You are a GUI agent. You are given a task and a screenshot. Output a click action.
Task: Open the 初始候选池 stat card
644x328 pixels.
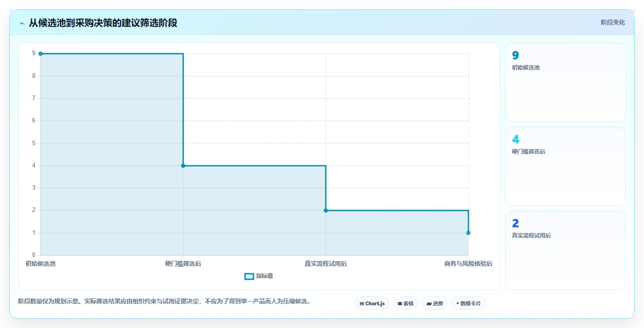coord(566,83)
